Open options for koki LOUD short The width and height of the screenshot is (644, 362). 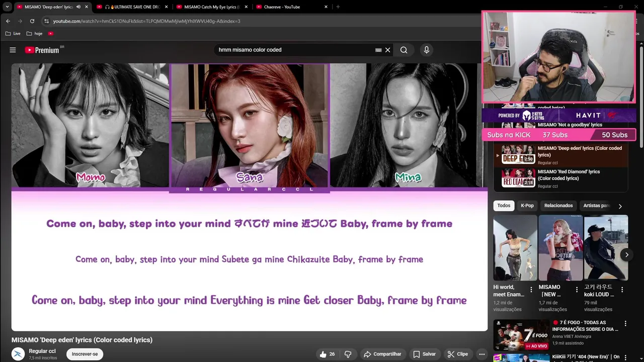[x=622, y=290]
